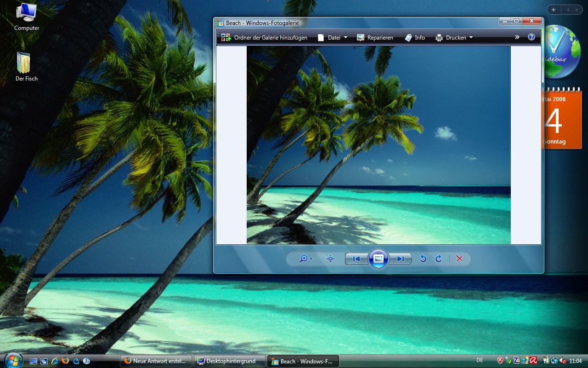Click the Beach - Windows-F... taskbar button
Image resolution: width=588 pixels, height=368 pixels.
tap(303, 361)
